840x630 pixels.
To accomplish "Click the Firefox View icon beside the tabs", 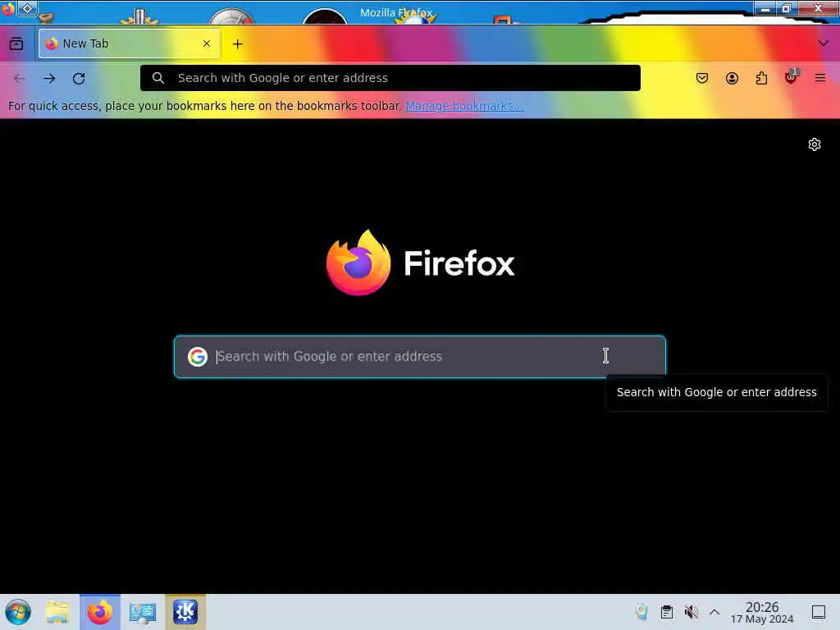I will [x=16, y=43].
